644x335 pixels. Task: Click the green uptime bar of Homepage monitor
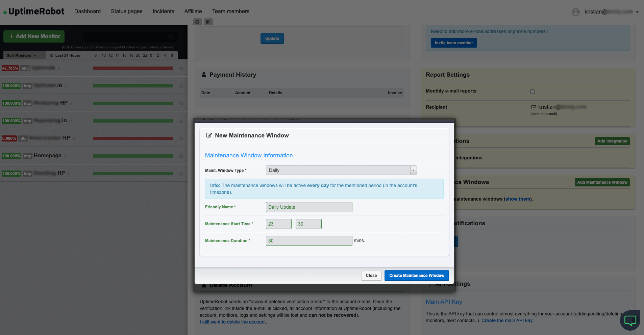(133, 156)
